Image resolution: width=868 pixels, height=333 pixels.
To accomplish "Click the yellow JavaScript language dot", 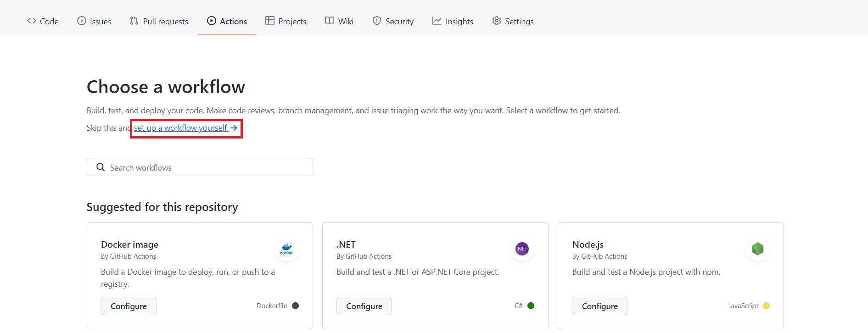I will point(766,306).
